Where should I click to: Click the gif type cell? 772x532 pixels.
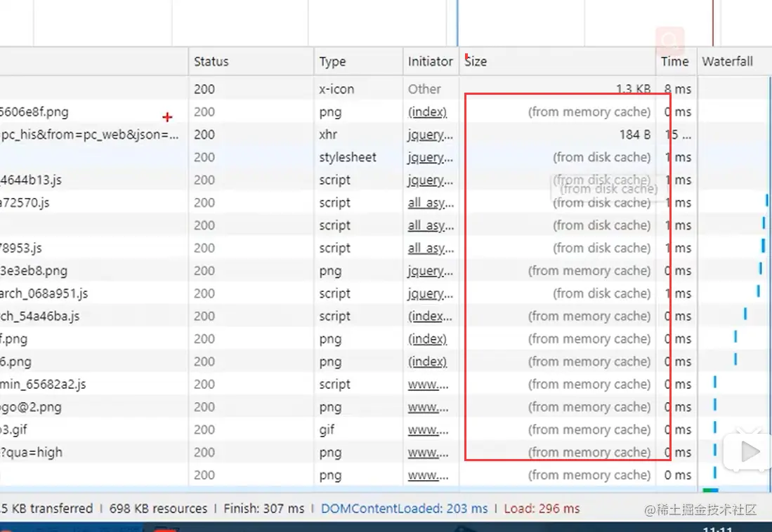click(327, 430)
